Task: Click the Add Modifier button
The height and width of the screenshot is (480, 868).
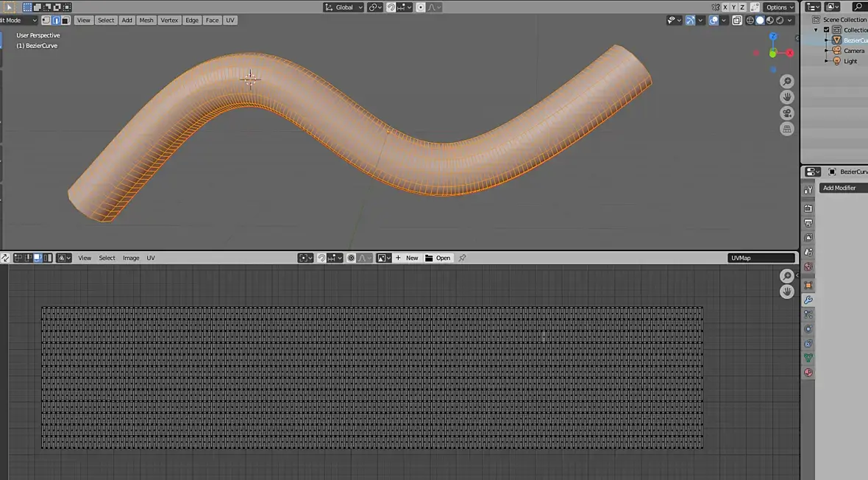Action: tap(843, 188)
